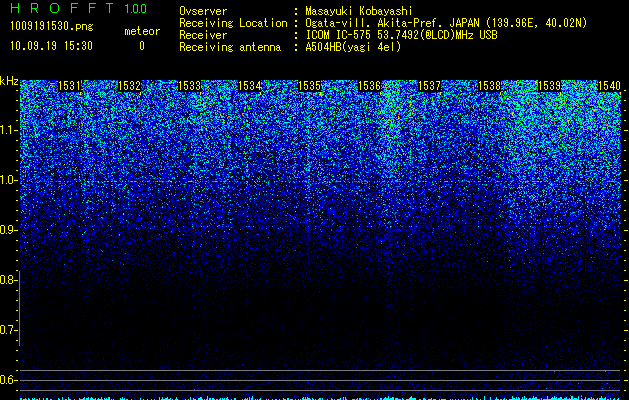Click the Ovserver label
629x400 pixels.
pos(203,11)
